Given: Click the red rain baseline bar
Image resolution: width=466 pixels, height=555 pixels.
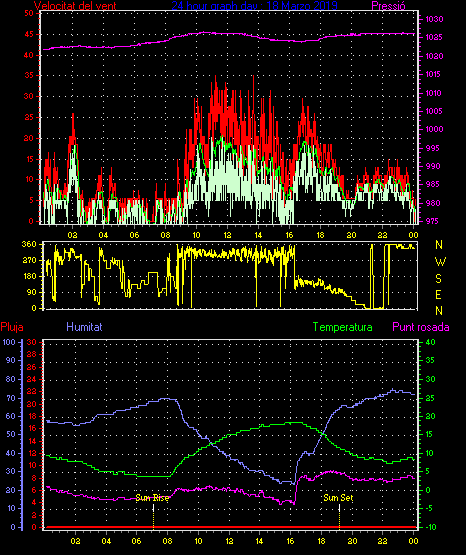Looking at the screenshot, I should tap(230, 527).
